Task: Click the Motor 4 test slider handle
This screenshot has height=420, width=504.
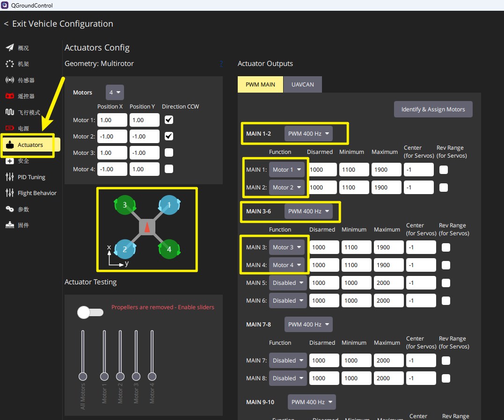Action: pyautogui.click(x=152, y=377)
